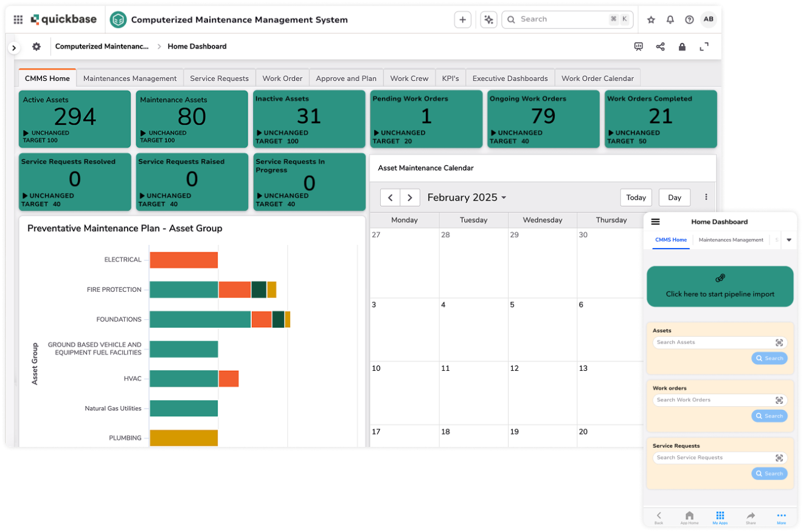The width and height of the screenshot is (803, 532).
Task: Click the star to favorite this app
Action: (x=651, y=19)
